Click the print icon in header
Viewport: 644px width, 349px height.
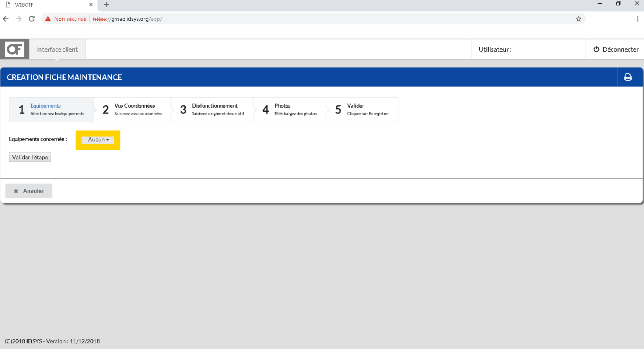pyautogui.click(x=628, y=77)
